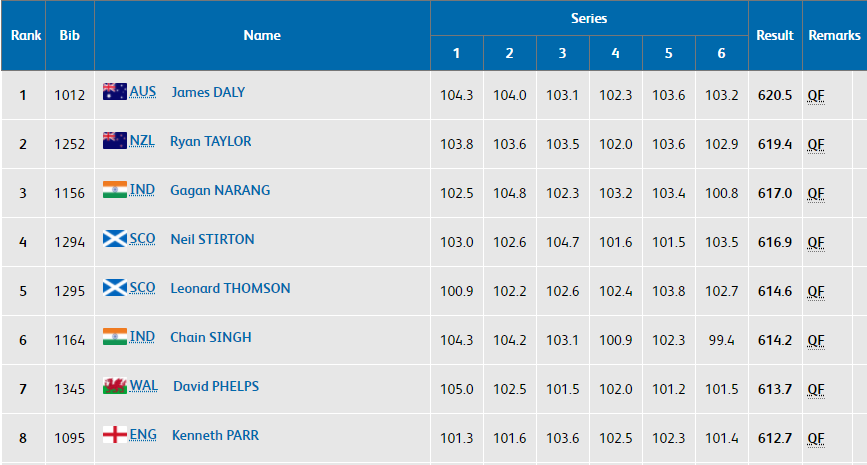
Task: Click the India flag next to Gagan Narang
Action: pos(115,190)
